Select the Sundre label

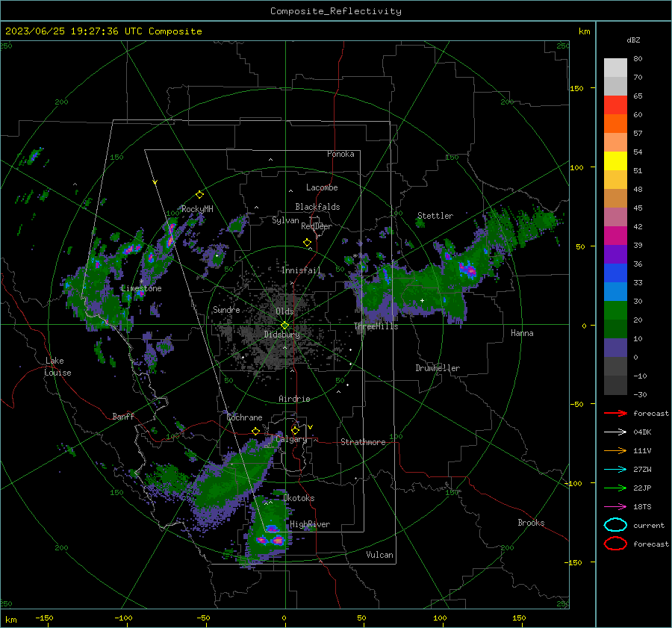coord(226,309)
